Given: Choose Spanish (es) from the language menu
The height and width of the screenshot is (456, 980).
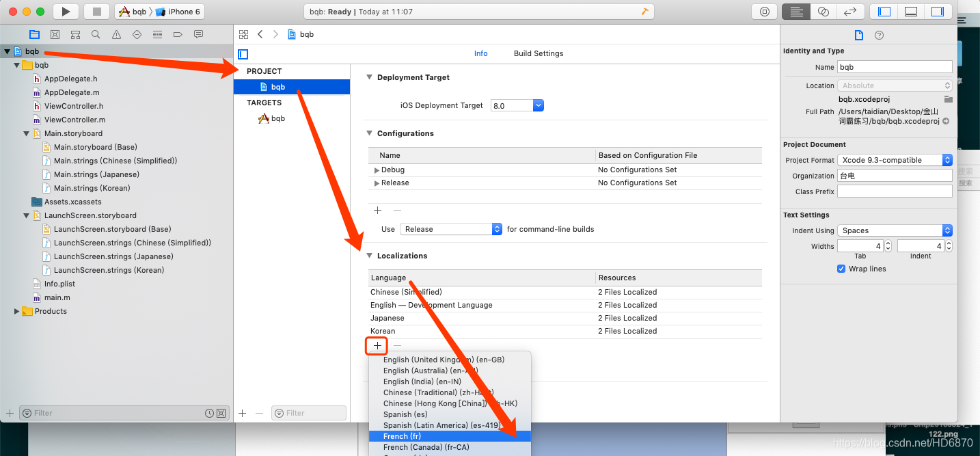Looking at the screenshot, I should tap(450, 414).
